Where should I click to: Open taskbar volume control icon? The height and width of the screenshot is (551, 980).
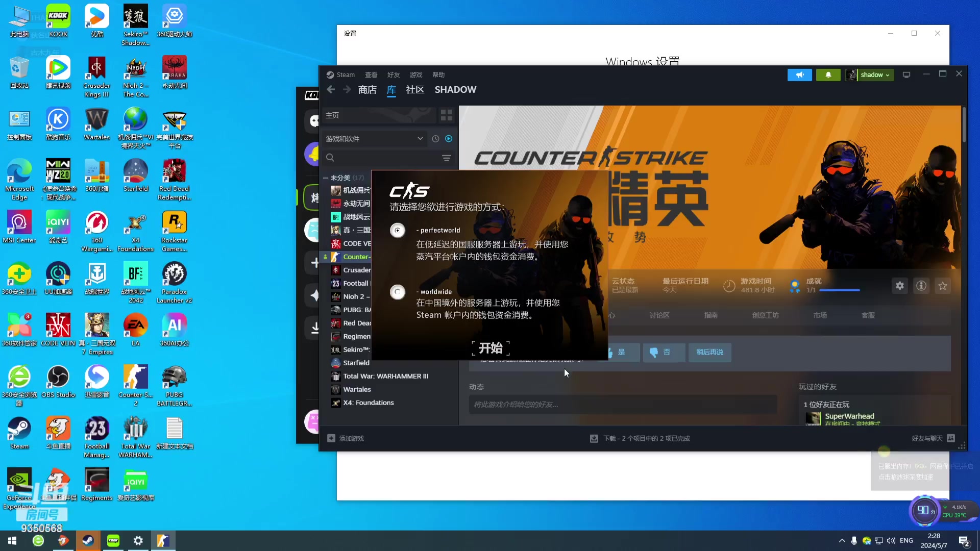891,541
